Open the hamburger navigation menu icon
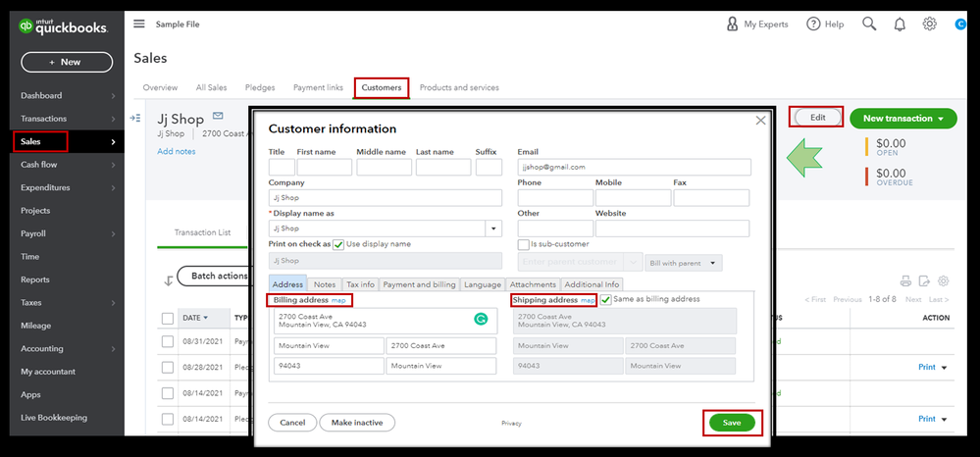 click(x=139, y=24)
